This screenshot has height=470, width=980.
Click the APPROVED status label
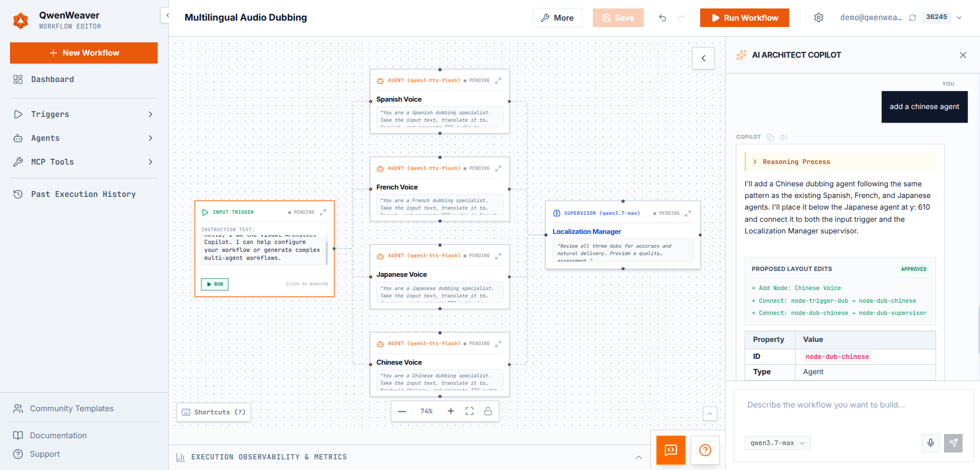click(913, 269)
